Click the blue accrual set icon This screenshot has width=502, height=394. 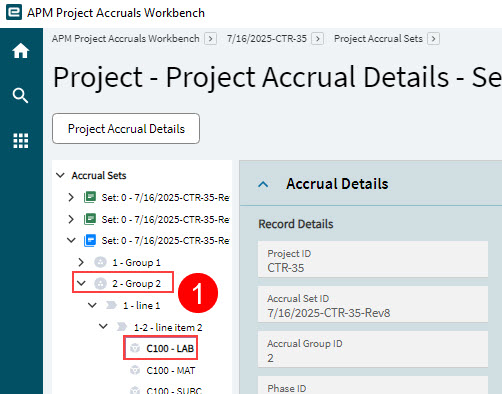pyautogui.click(x=90, y=240)
